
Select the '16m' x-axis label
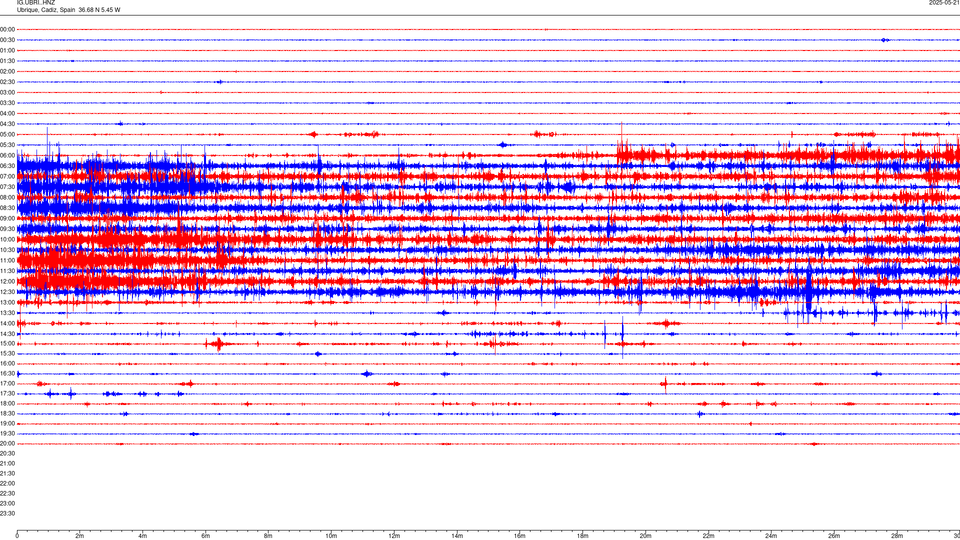pyautogui.click(x=520, y=536)
